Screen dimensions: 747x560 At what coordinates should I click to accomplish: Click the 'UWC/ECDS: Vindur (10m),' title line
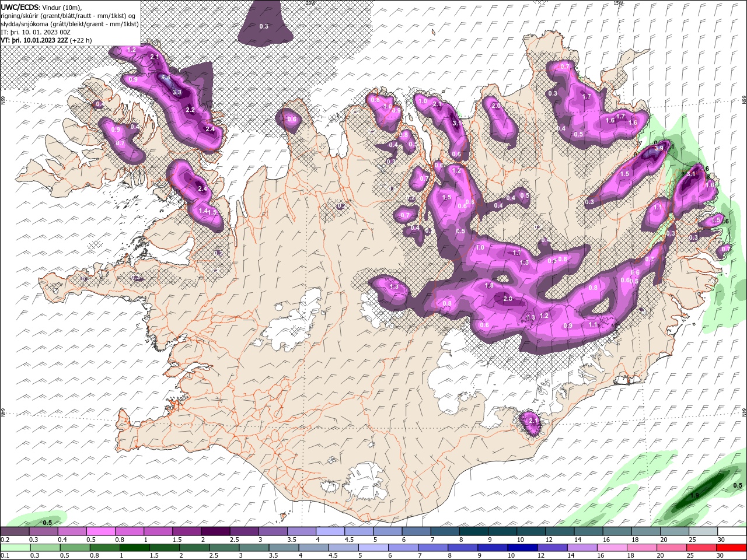(41, 6)
